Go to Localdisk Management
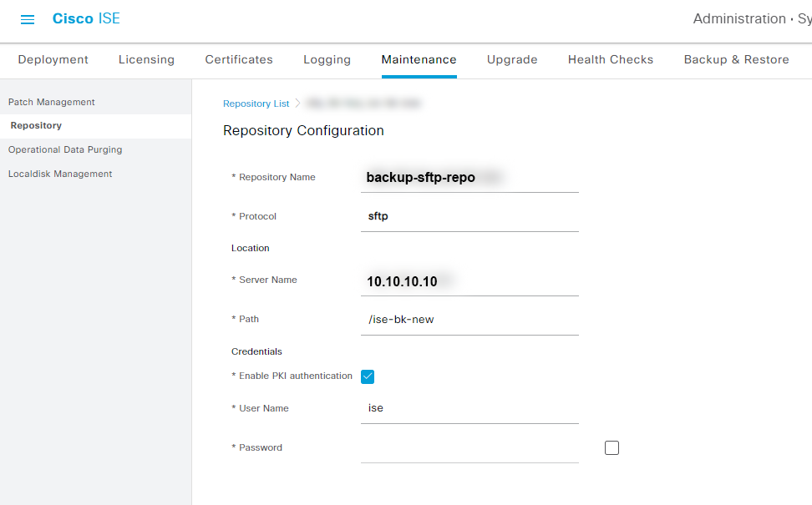This screenshot has height=505, width=812. (60, 174)
